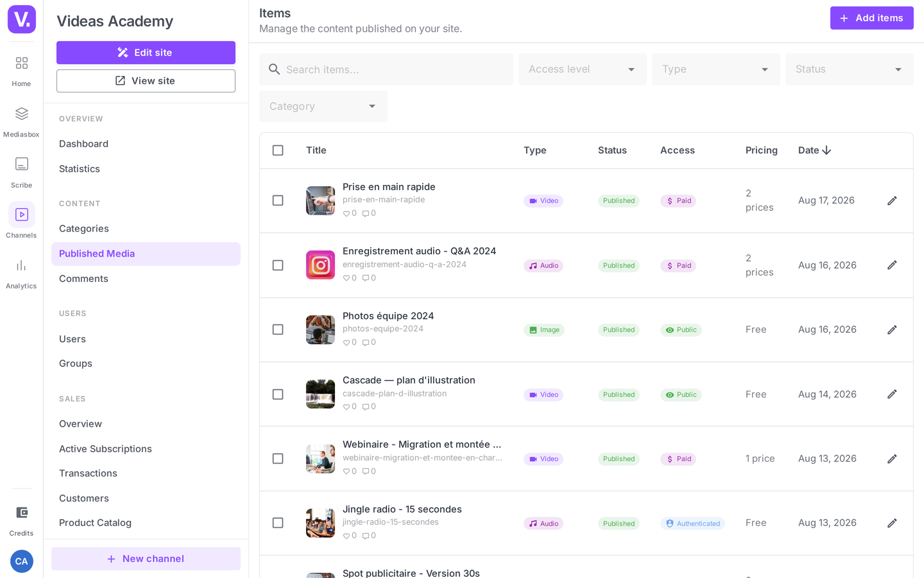Viewport: 924px width, 578px height.
Task: Select the Prise en main rapide checkbox
Action: pos(278,201)
